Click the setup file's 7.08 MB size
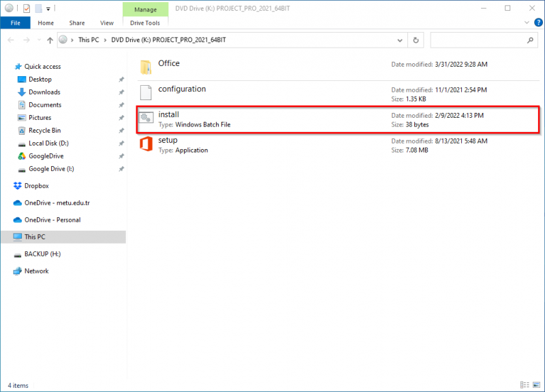Viewport: 545px width, 392px height. point(417,150)
